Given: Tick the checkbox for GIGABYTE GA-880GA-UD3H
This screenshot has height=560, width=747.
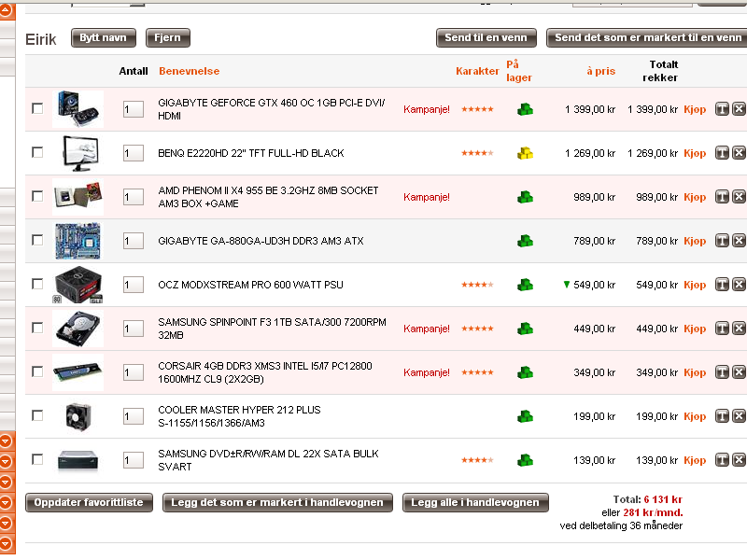Looking at the screenshot, I should click(x=37, y=240).
